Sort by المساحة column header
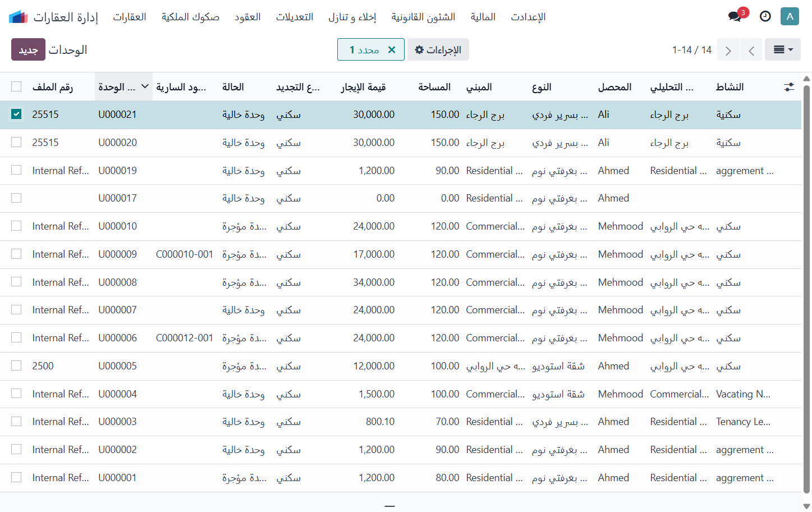Viewport: 812px width, 512px height. pos(434,86)
